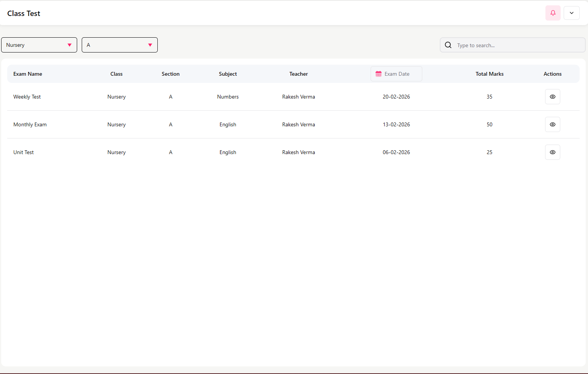The image size is (588, 374).
Task: Click the Exam Name column header
Action: (x=28, y=74)
